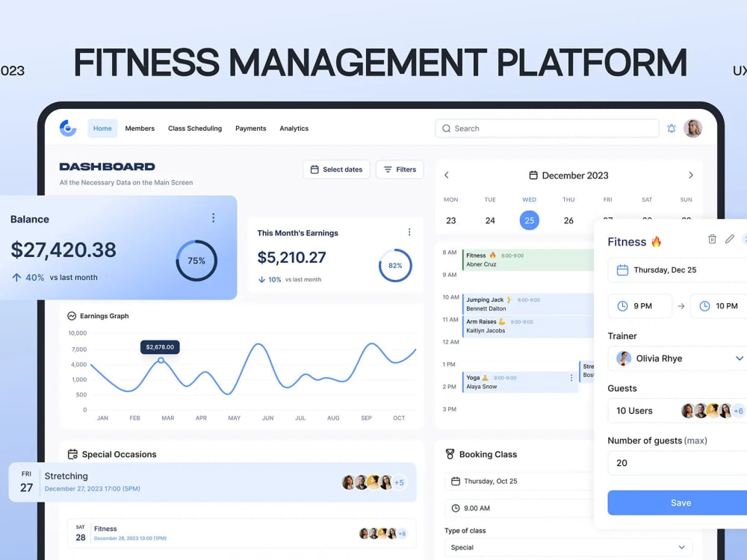Image resolution: width=747 pixels, height=560 pixels.
Task: Click the Earnings 82% progress ring
Action: (x=395, y=265)
